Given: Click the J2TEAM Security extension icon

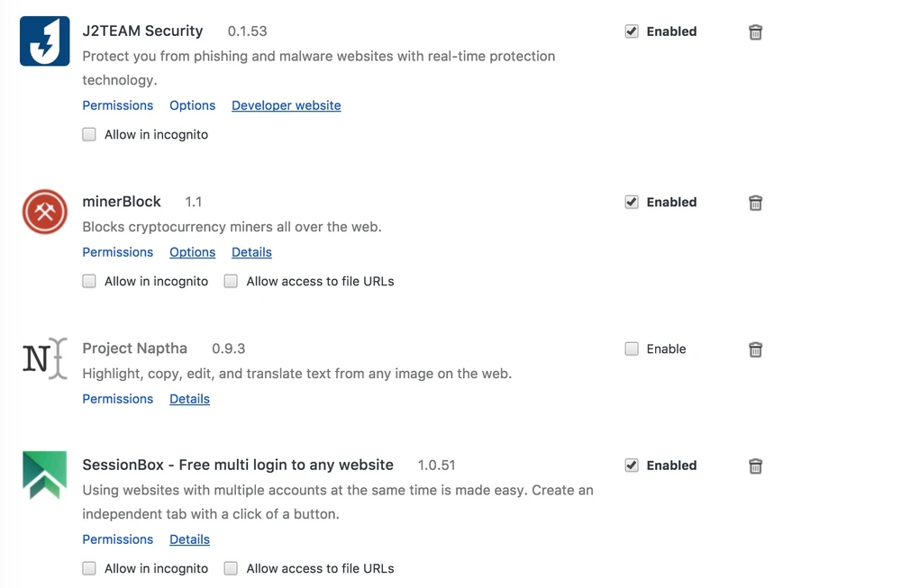Looking at the screenshot, I should 44,41.
